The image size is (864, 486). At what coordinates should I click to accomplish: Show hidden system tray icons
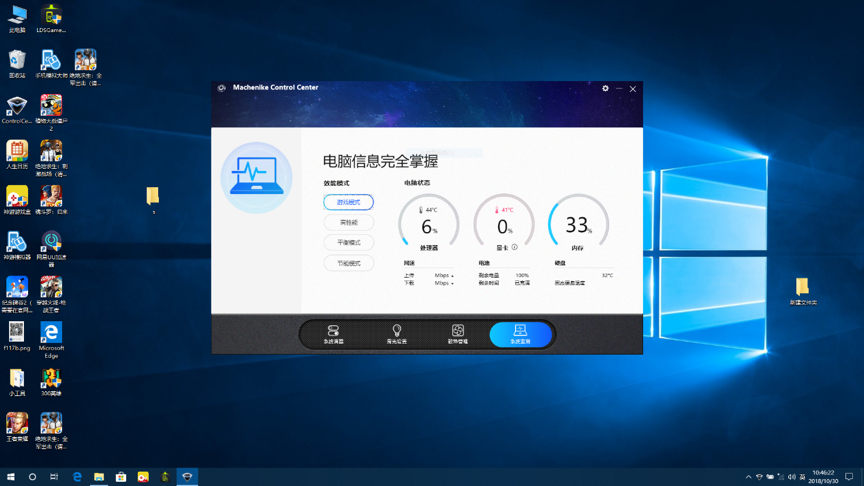coord(748,477)
